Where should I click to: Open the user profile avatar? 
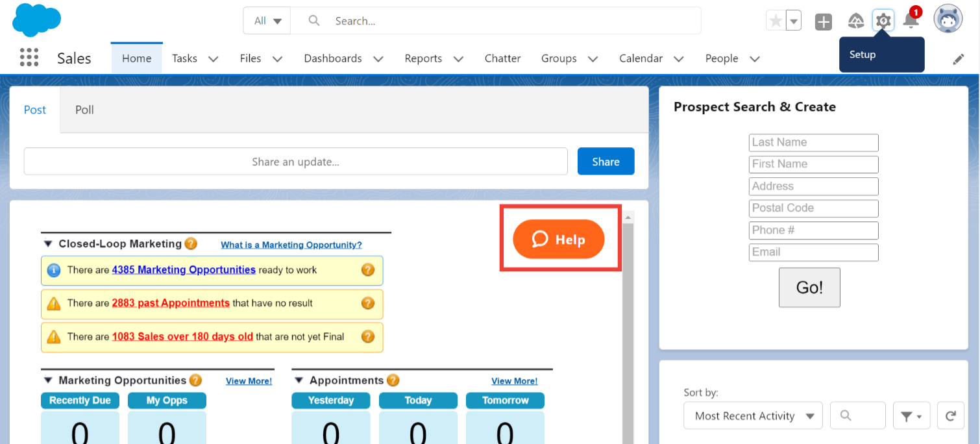click(x=948, y=20)
